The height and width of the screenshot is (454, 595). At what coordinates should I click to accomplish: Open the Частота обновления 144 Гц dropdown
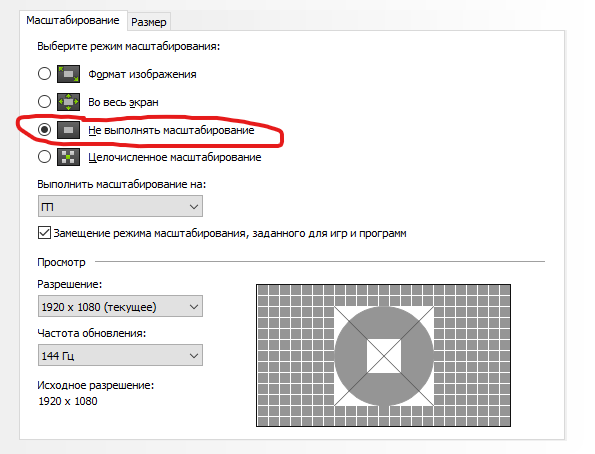point(120,355)
